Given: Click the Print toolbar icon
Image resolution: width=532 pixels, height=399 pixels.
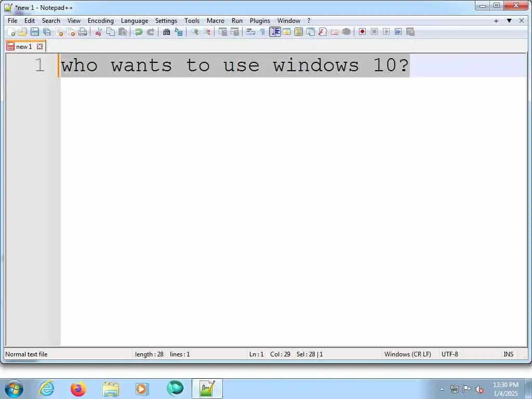Looking at the screenshot, I should pos(83,32).
